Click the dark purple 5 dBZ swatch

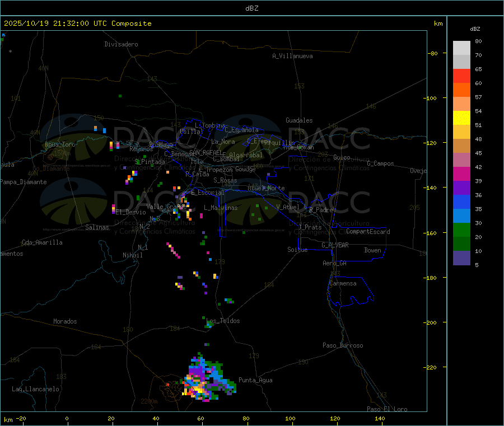coord(461,258)
